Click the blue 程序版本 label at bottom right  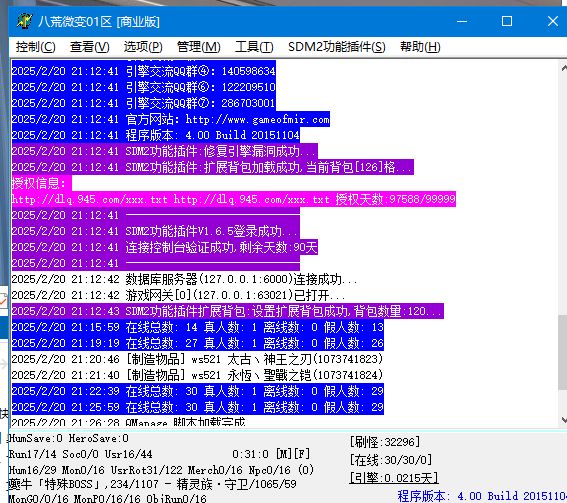[x=482, y=495]
